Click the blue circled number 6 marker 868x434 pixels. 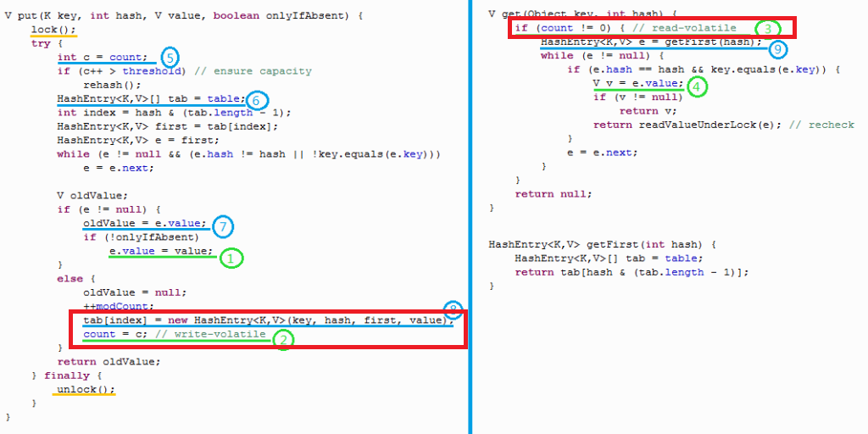click(256, 101)
